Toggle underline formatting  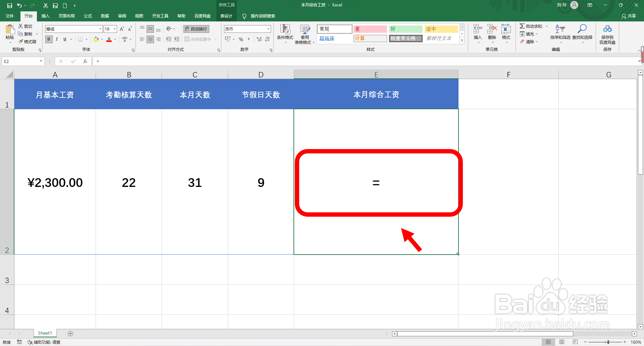[65, 39]
